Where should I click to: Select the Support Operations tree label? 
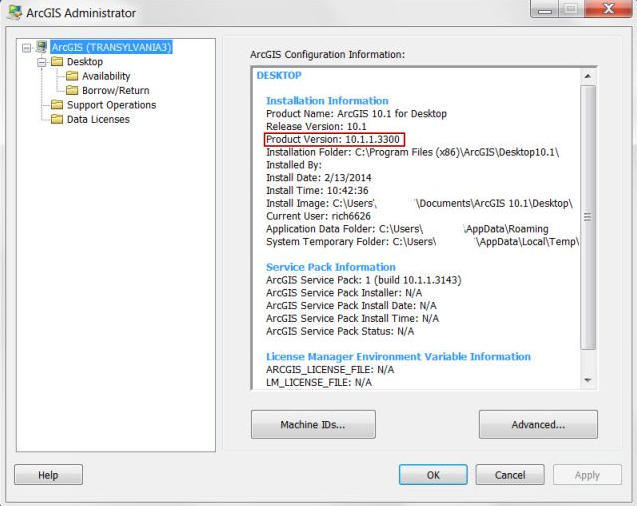coord(111,105)
